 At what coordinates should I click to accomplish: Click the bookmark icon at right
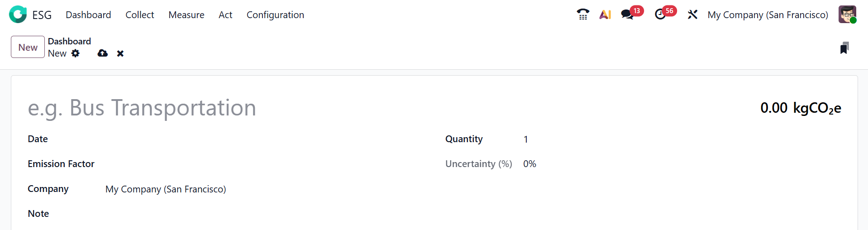pos(844,48)
